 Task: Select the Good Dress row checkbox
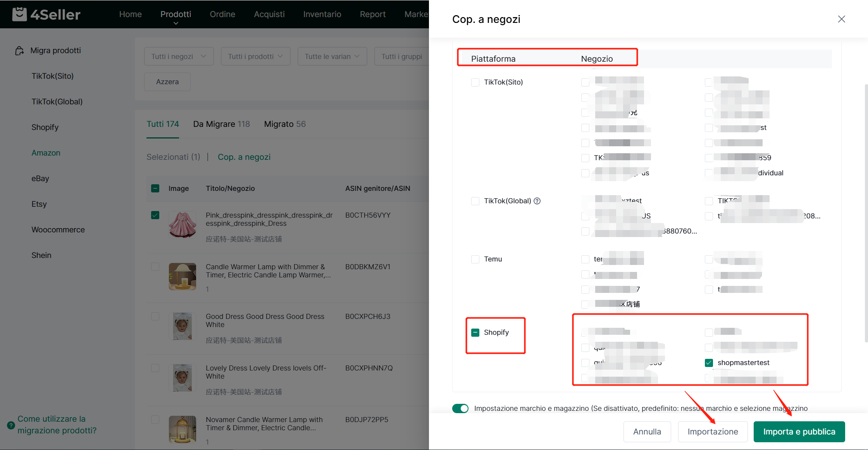pyautogui.click(x=155, y=317)
